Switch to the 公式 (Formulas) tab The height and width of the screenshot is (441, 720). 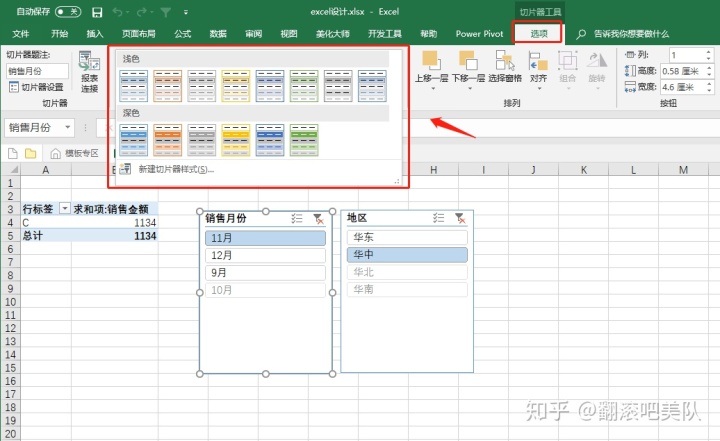pos(182,34)
